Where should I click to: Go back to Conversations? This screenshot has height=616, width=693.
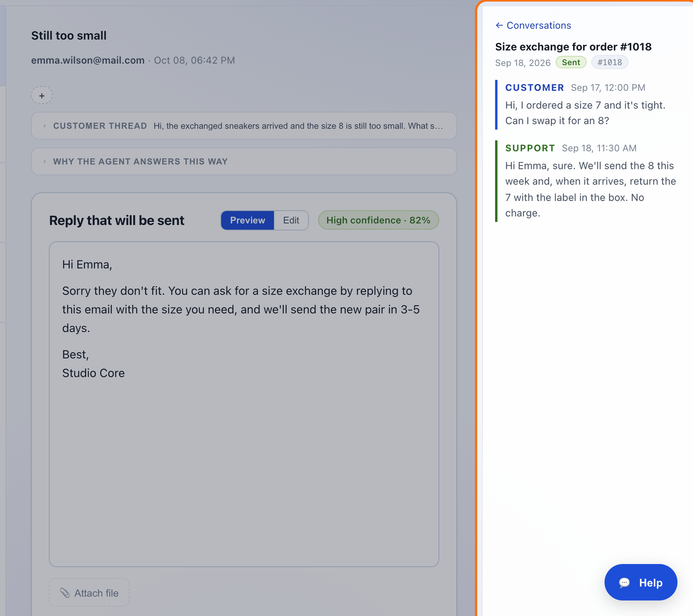point(533,26)
